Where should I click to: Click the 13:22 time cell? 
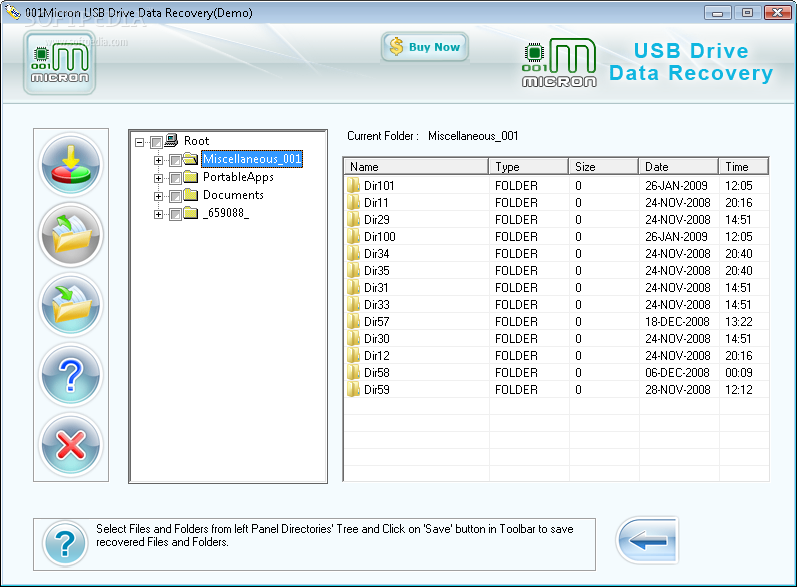pyautogui.click(x=739, y=321)
